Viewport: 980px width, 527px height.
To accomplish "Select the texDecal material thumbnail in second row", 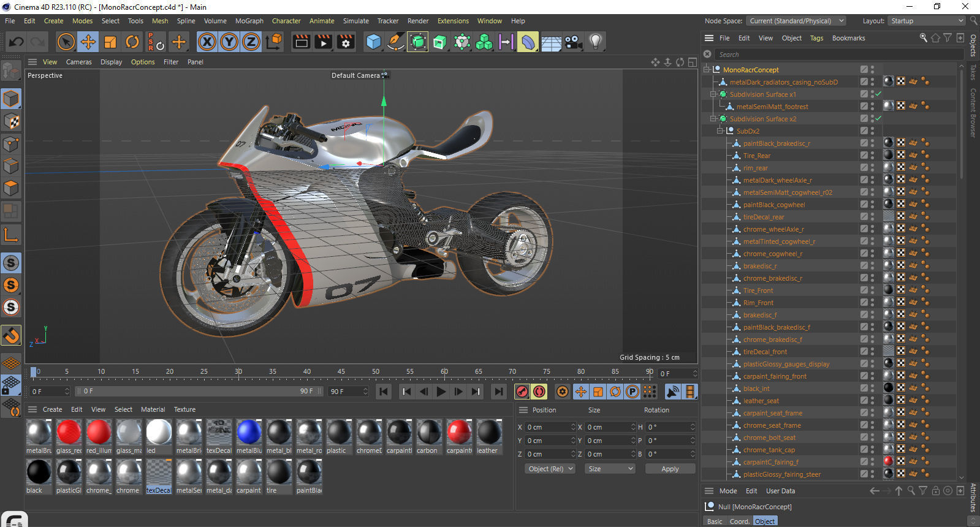I will 158,472.
